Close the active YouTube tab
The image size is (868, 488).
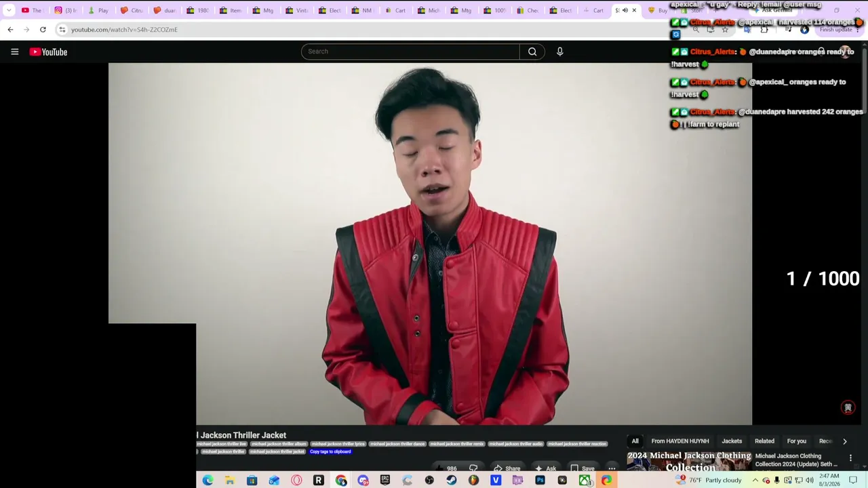click(634, 10)
